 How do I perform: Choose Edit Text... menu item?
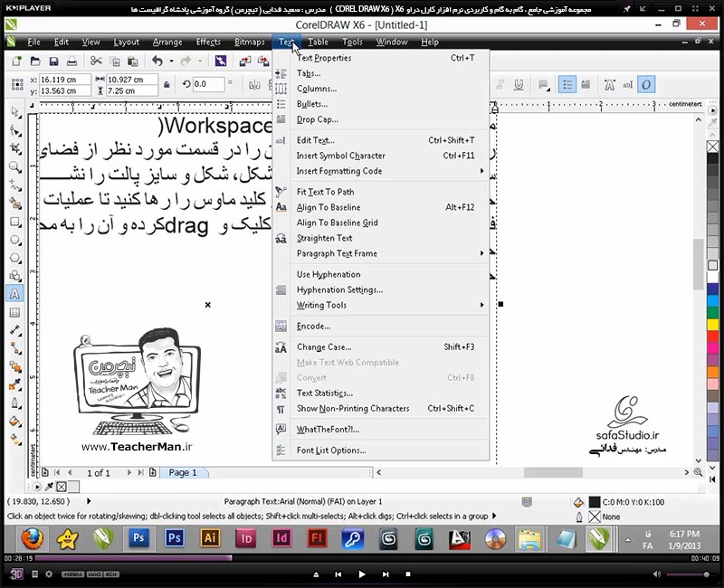[381, 140]
